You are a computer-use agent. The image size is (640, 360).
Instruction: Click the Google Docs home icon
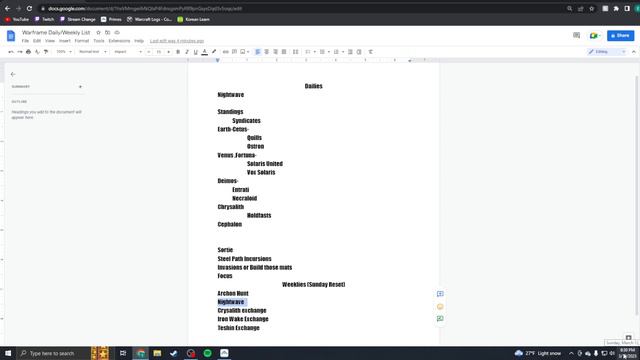click(11, 36)
